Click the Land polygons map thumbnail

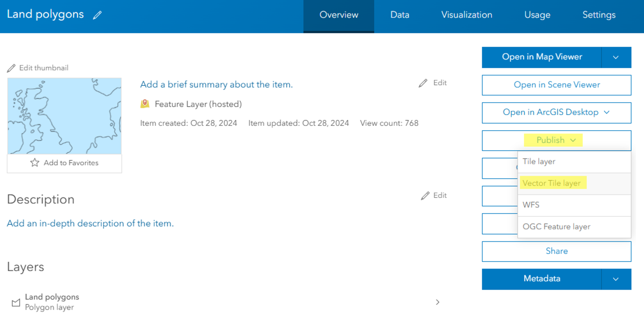click(x=64, y=116)
